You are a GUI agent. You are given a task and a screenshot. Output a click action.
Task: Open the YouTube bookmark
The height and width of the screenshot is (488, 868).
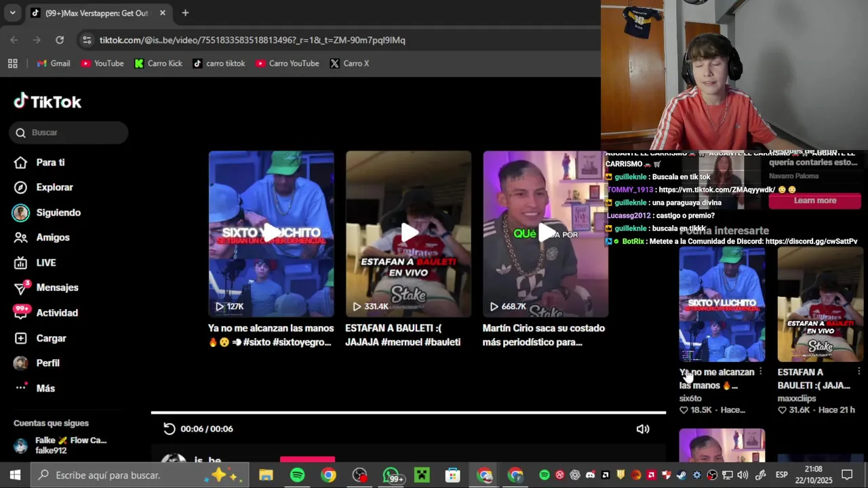[x=102, y=64]
